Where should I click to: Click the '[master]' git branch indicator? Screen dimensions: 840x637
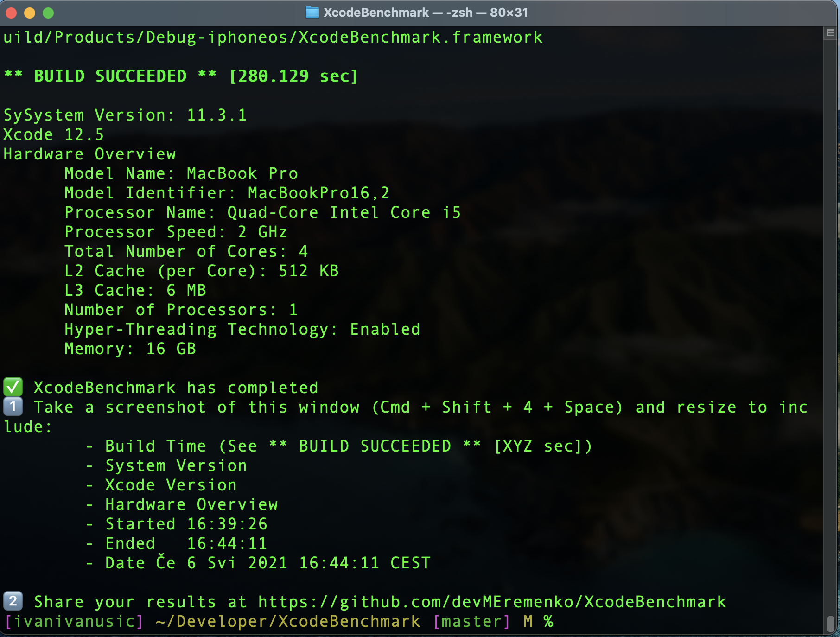click(x=471, y=621)
